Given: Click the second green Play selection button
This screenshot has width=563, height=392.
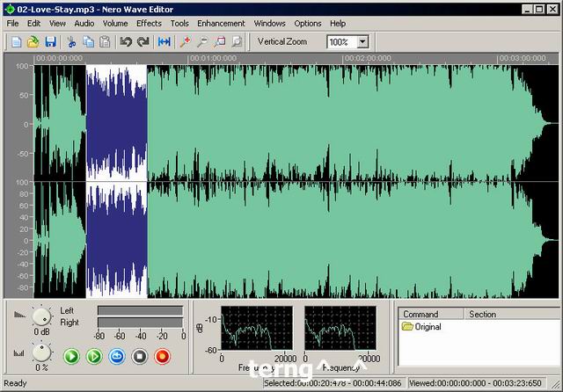Looking at the screenshot, I should [94, 357].
